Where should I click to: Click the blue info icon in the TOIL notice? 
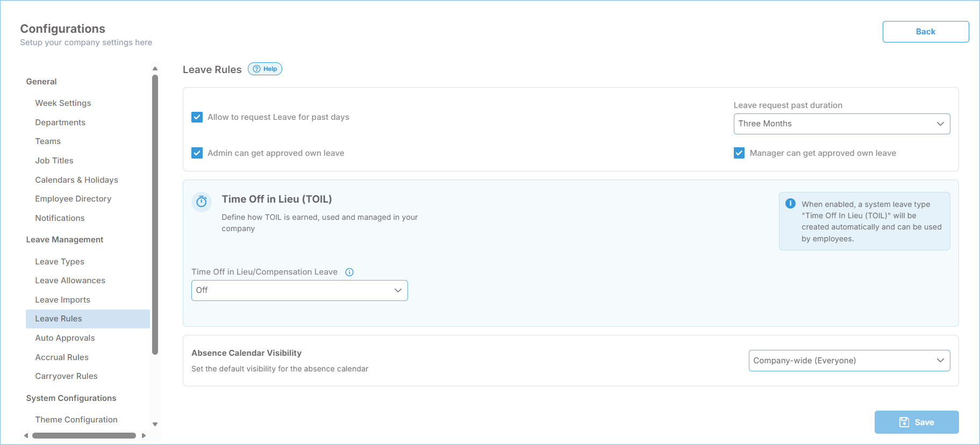point(790,204)
